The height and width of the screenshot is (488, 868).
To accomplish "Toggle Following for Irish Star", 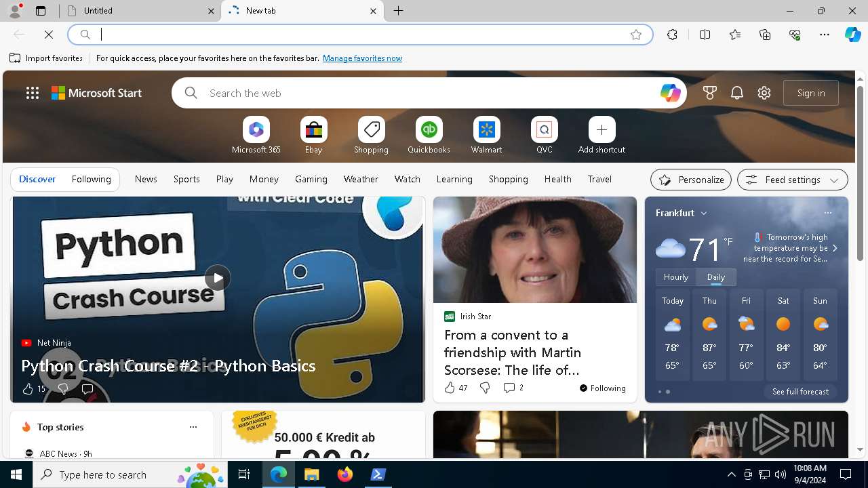I will [x=603, y=388].
